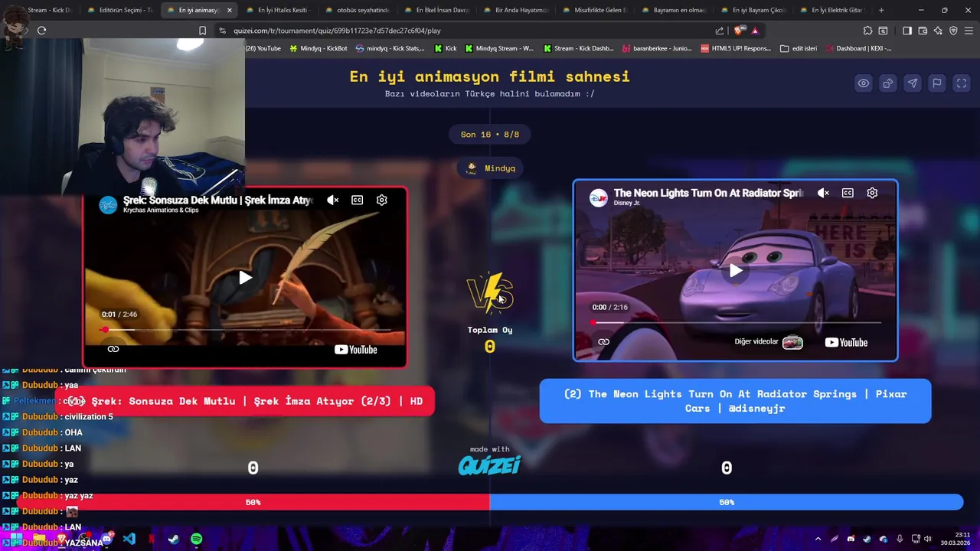This screenshot has width=980, height=551.
Task: Vote for The Neon Lights Turn On option
Action: tap(735, 401)
